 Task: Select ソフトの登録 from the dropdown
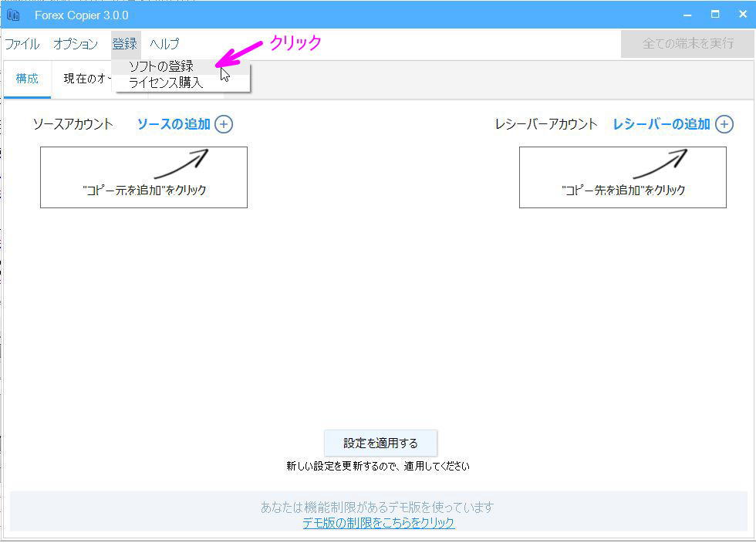(x=161, y=66)
